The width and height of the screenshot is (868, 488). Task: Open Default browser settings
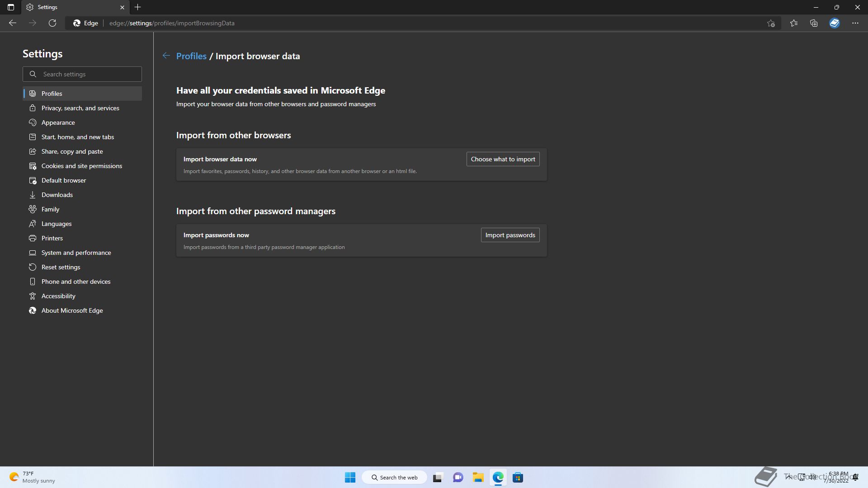coord(82,180)
